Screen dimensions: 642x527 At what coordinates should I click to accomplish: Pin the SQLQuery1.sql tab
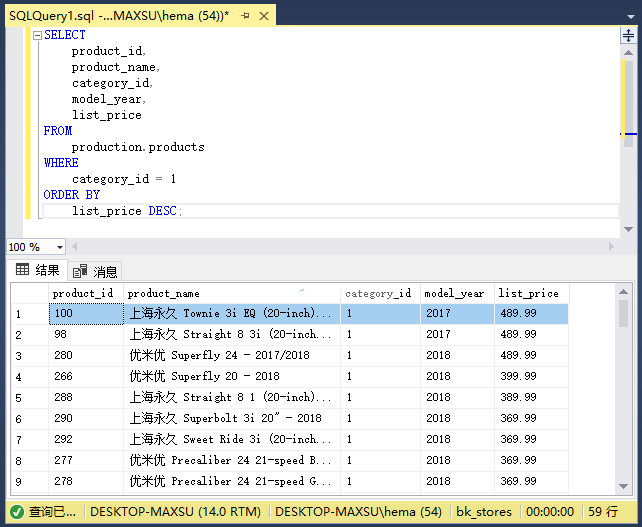(245, 16)
